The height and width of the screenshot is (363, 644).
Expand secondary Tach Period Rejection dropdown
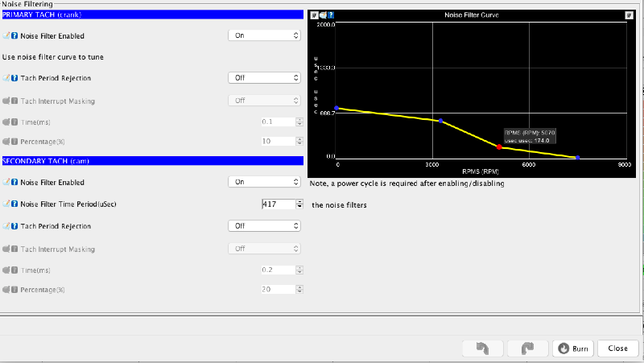(264, 226)
